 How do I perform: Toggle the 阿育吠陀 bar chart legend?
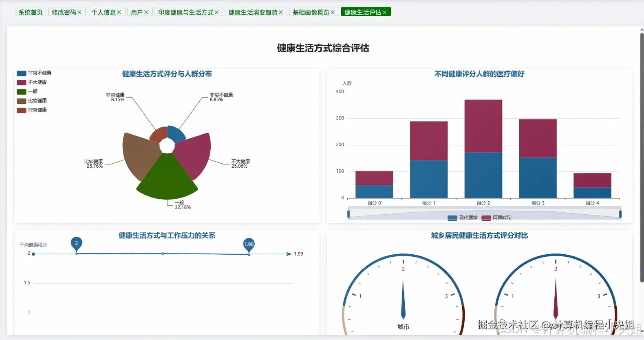click(496, 218)
